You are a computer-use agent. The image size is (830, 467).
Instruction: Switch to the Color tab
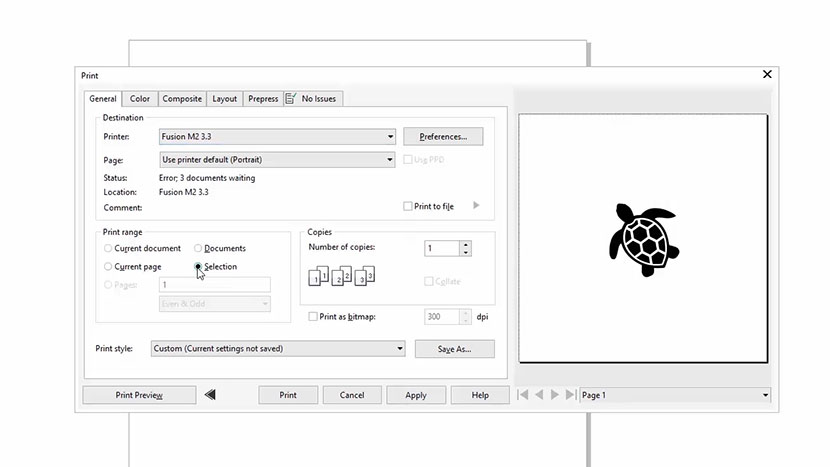[140, 99]
